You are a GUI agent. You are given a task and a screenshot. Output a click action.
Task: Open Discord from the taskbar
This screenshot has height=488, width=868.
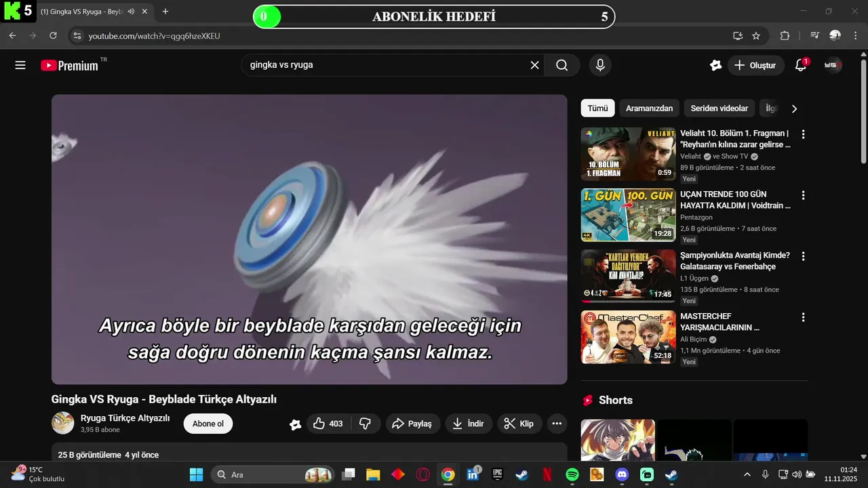[621, 474]
